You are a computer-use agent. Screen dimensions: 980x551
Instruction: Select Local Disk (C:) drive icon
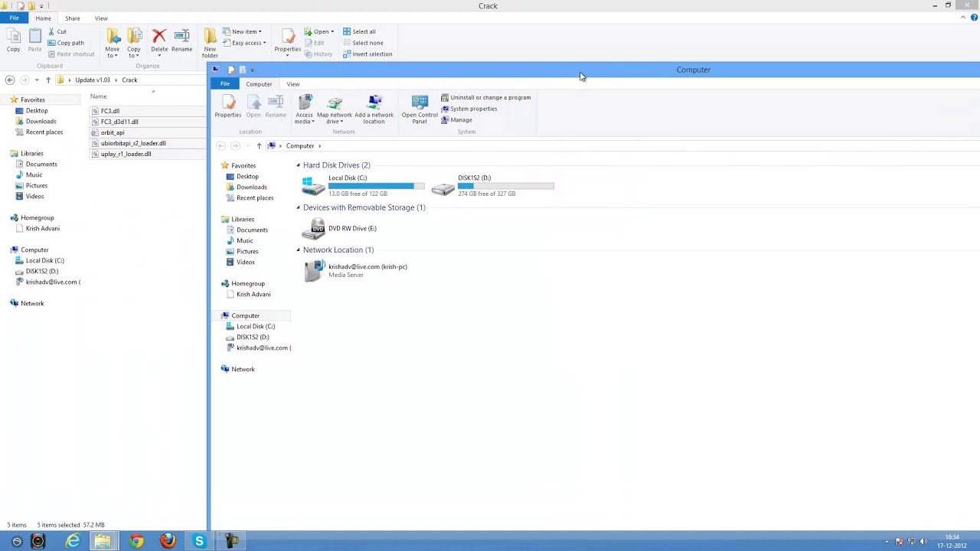tap(313, 186)
